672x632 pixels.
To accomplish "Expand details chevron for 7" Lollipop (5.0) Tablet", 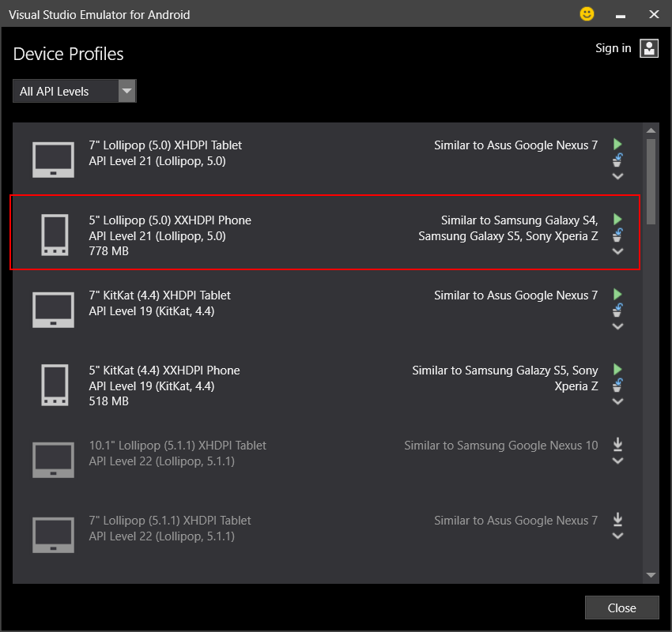I will pos(618,176).
